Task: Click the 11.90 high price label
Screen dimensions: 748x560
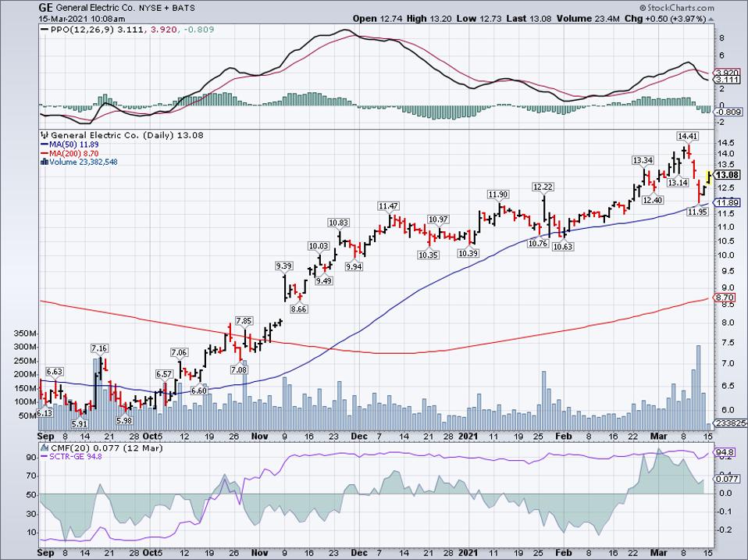Action: point(497,194)
